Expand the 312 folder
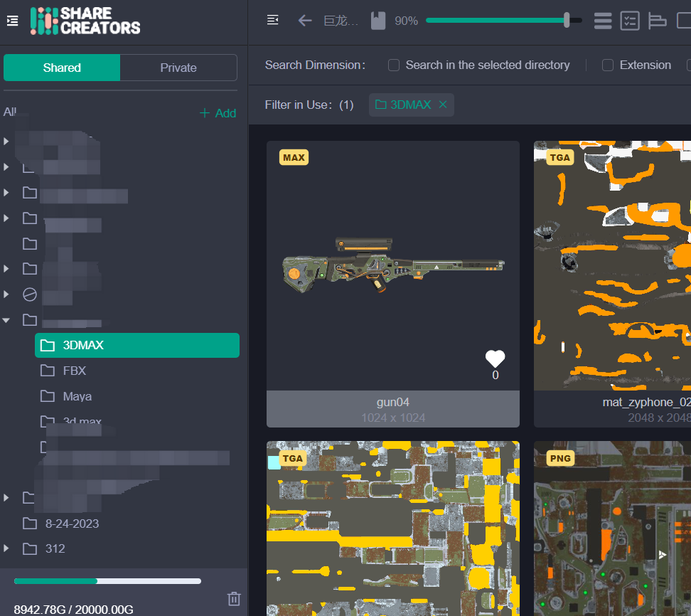This screenshot has width=691, height=616. click(x=6, y=548)
